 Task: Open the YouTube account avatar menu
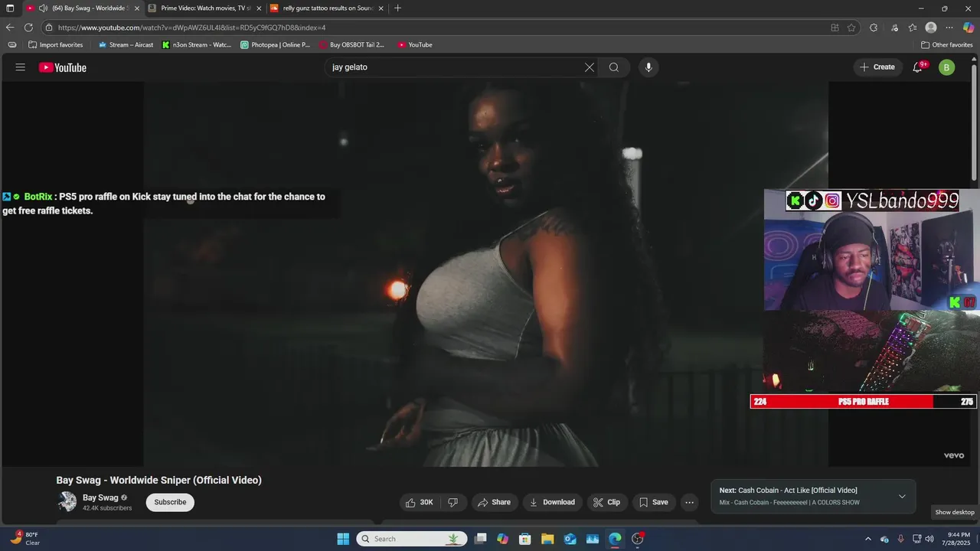[946, 67]
